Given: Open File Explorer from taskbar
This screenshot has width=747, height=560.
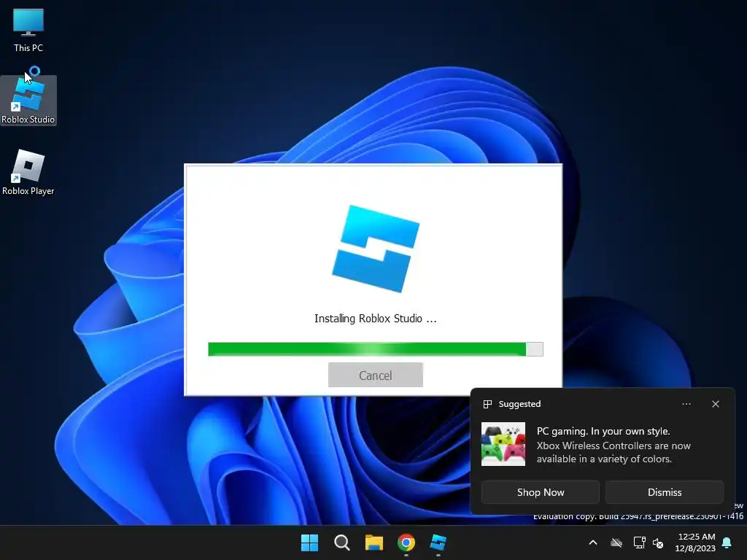Looking at the screenshot, I should (374, 542).
